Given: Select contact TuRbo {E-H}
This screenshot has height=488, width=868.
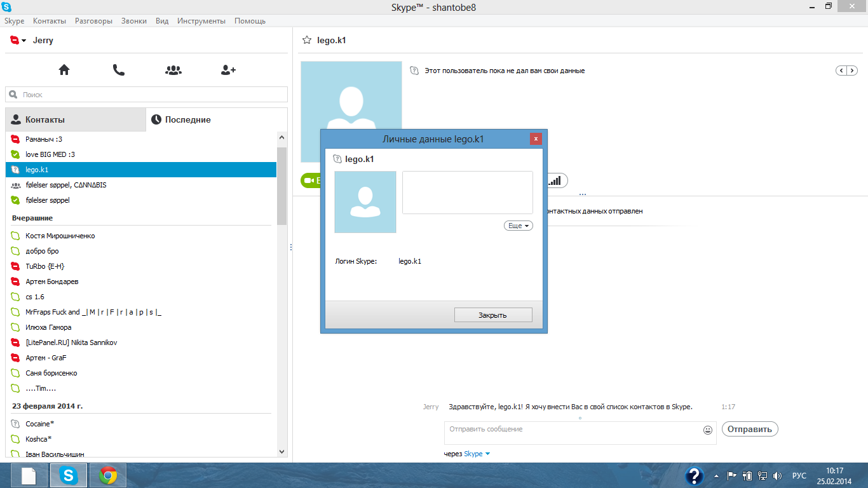Looking at the screenshot, I should pyautogui.click(x=141, y=266).
